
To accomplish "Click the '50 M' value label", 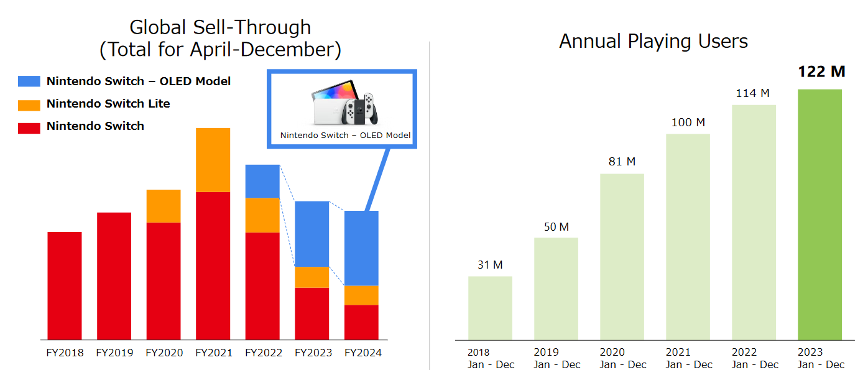I will coord(556,227).
